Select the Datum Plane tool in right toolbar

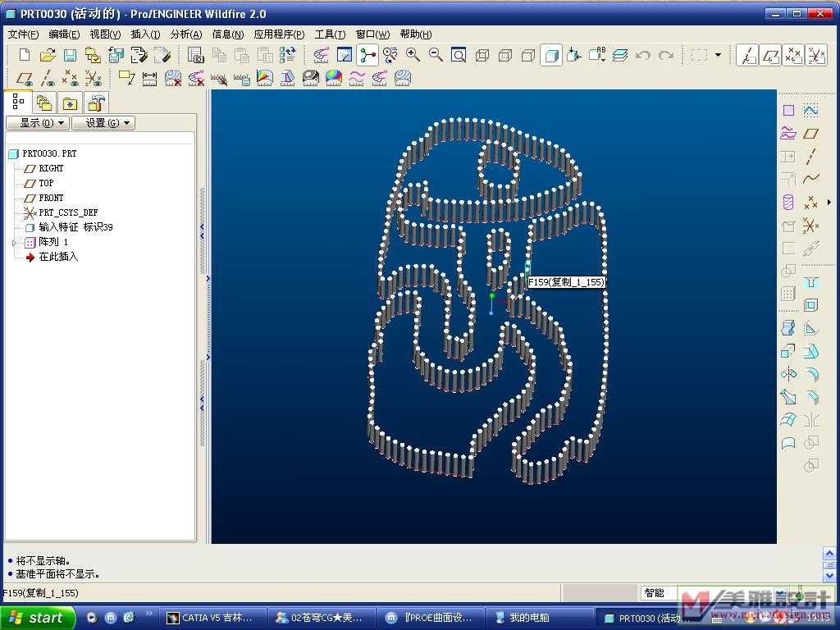pyautogui.click(x=810, y=134)
